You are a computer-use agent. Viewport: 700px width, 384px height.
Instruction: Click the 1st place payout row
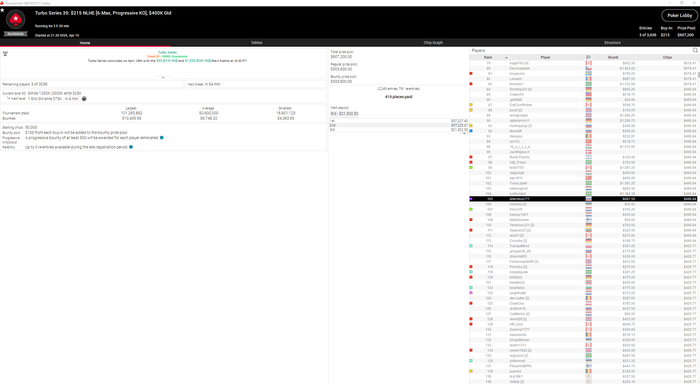point(399,121)
